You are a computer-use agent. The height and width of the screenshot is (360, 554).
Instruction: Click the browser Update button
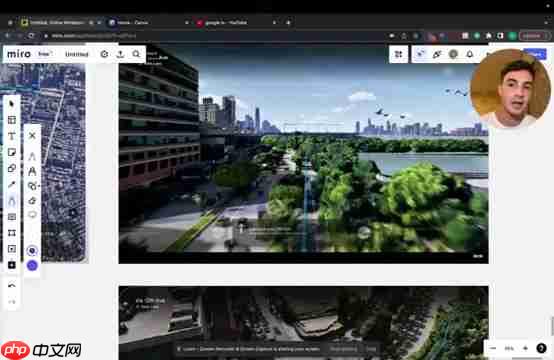click(x=533, y=36)
